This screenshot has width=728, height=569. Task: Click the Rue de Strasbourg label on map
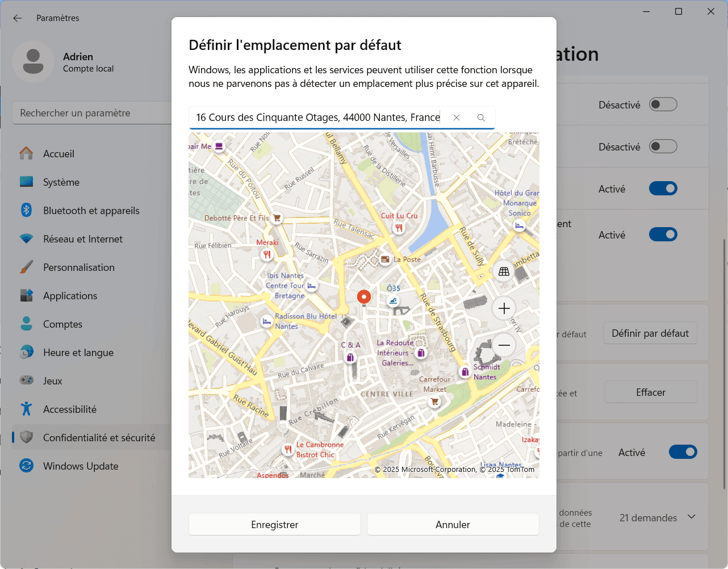tap(437, 322)
